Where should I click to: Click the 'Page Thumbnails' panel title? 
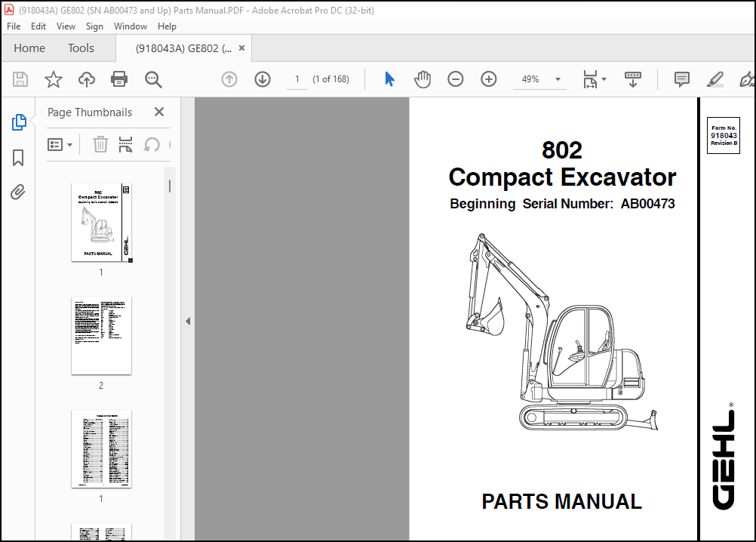tap(90, 112)
